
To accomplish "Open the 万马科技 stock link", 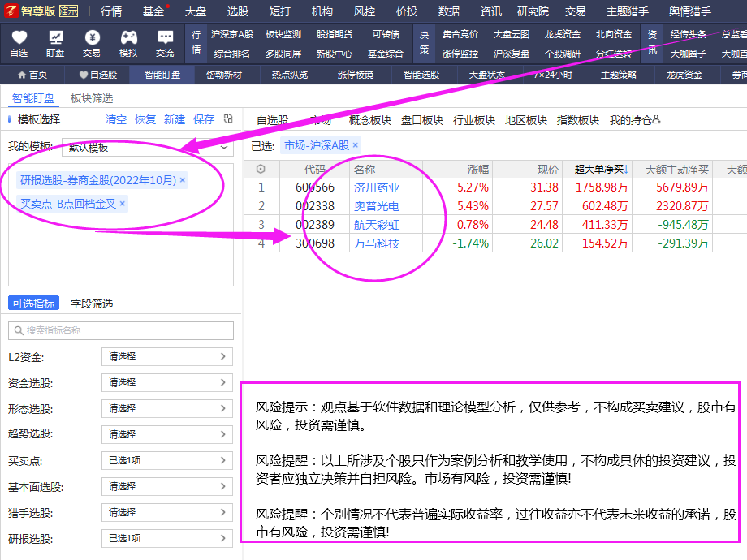I will click(377, 243).
